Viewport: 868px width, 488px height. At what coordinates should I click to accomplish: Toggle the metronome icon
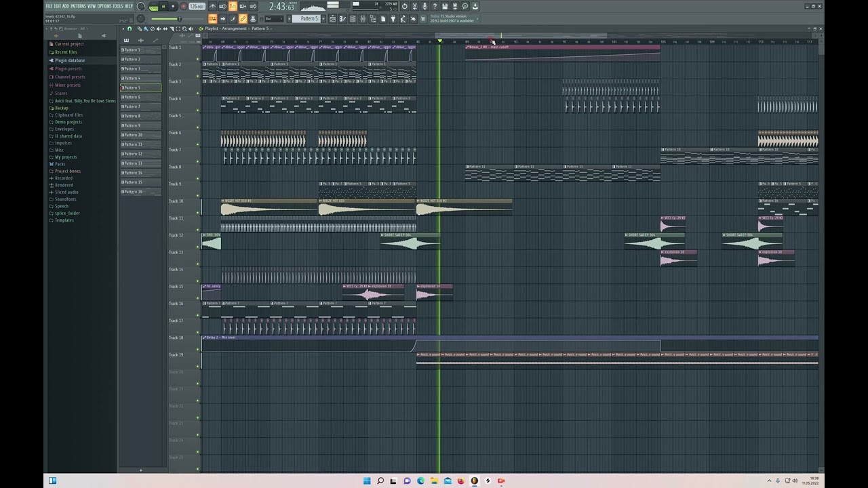pos(212,6)
